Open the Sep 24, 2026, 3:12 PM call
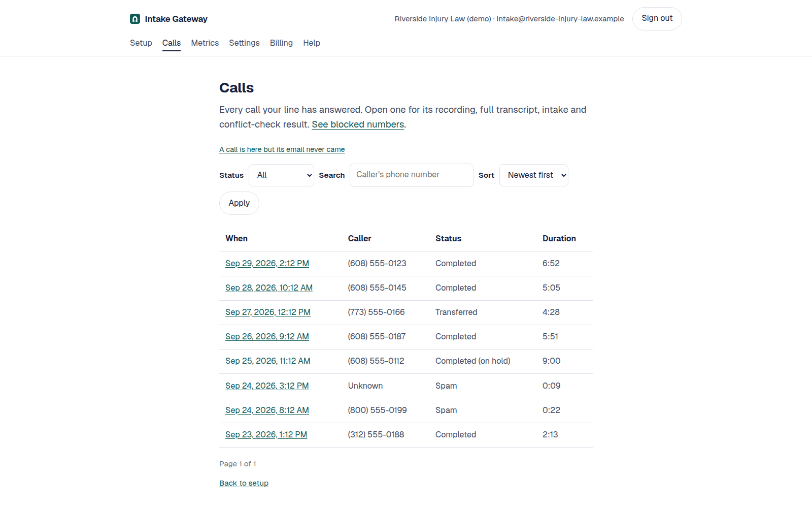 click(267, 386)
